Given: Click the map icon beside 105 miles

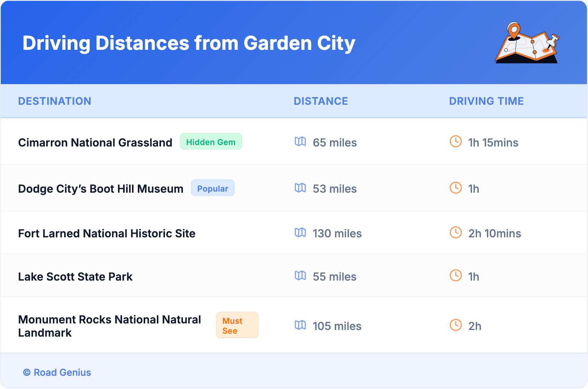Looking at the screenshot, I should [x=300, y=325].
